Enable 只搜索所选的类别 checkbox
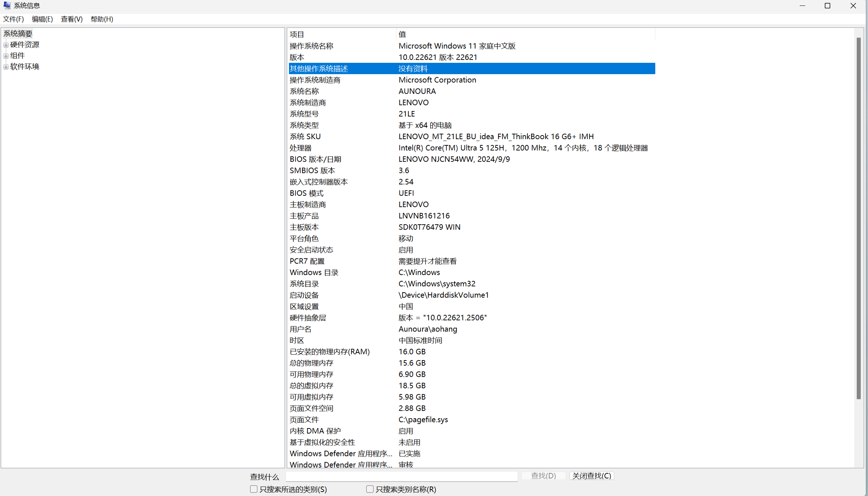Image resolution: width=868 pixels, height=496 pixels. point(254,489)
